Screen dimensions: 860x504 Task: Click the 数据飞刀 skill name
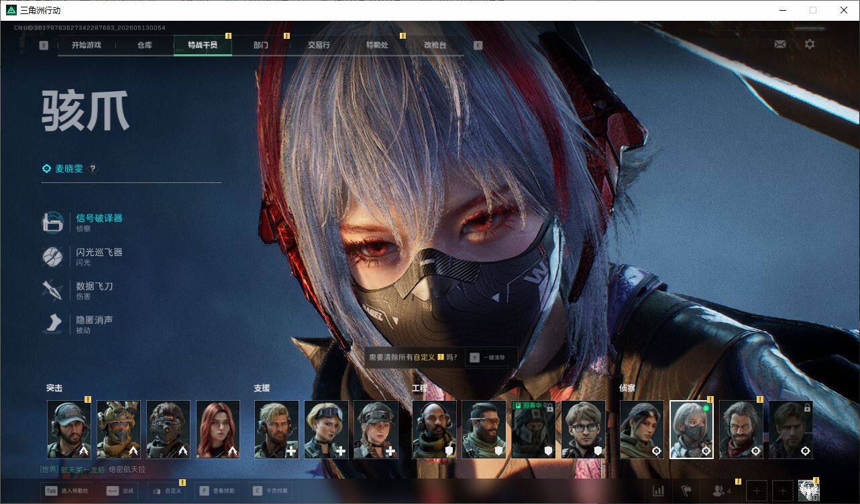94,286
